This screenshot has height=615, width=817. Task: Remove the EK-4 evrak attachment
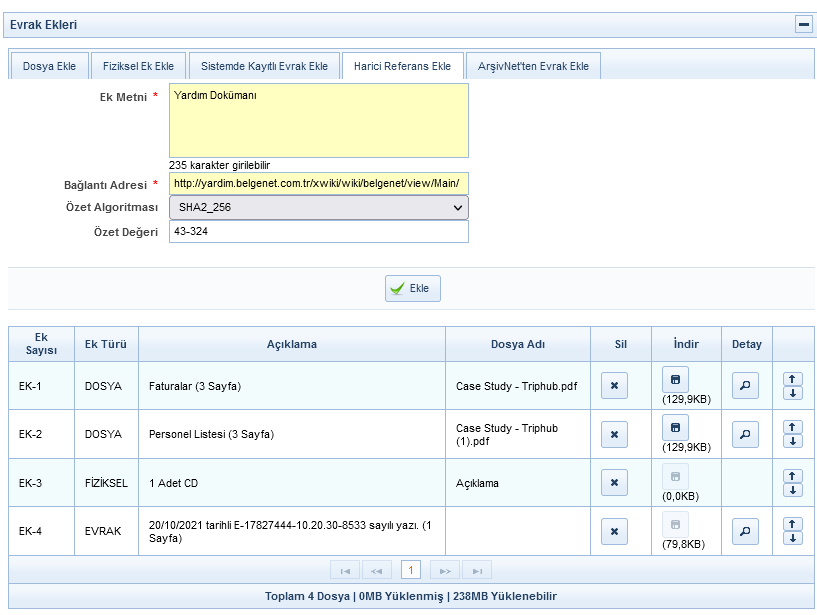(x=614, y=531)
